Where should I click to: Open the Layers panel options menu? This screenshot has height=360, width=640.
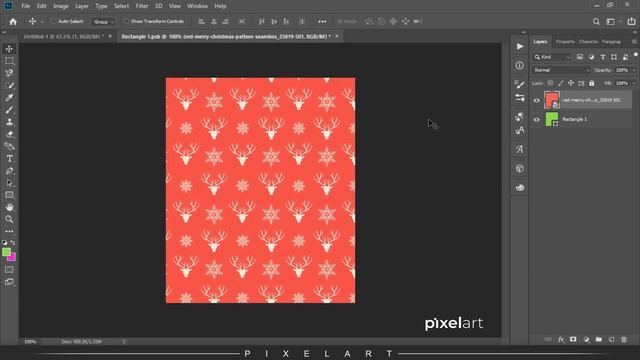[x=634, y=42]
